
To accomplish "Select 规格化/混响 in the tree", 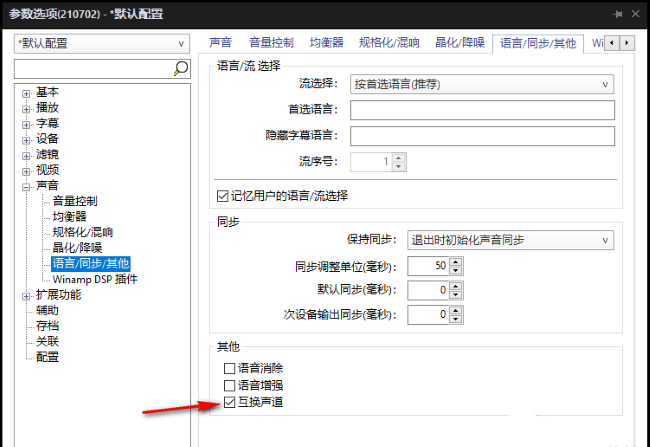I will (x=82, y=232).
